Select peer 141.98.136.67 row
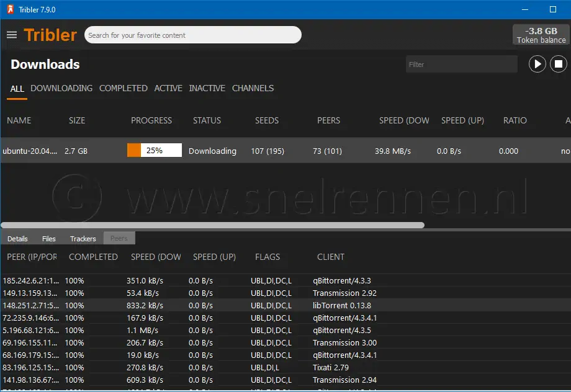Screen dimensions: 571x392 (285, 380)
